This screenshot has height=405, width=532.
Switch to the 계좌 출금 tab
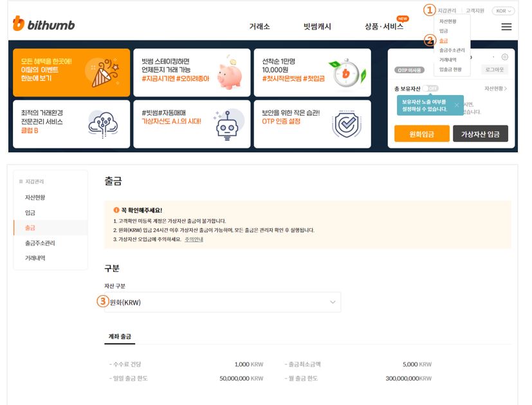pyautogui.click(x=120, y=336)
